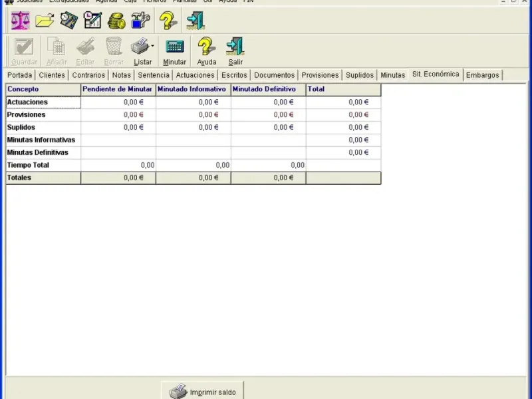Image resolution: width=532 pixels, height=399 pixels.
Task: Click the Minutado Informativo column header
Action: (194, 90)
